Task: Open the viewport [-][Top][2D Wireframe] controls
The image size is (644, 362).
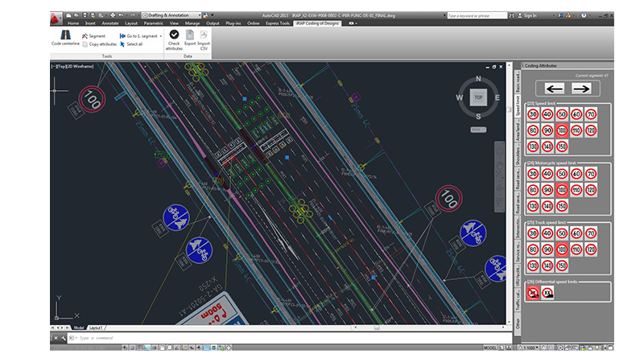Action: click(x=72, y=66)
